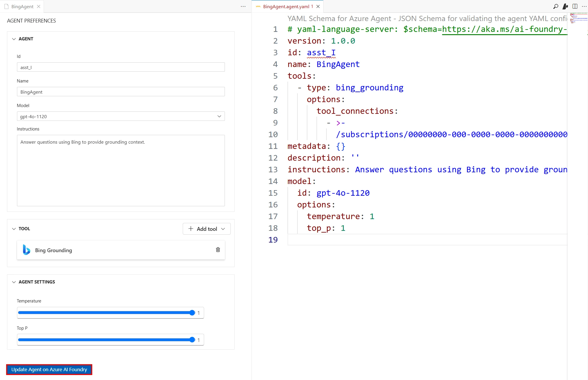Collapse the AGENT SETTINGS section
This screenshot has width=588, height=380.
[14, 282]
